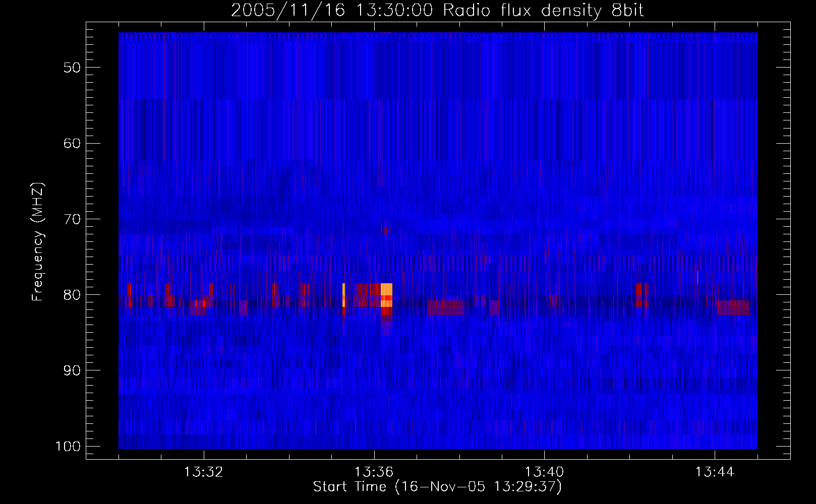Image resolution: width=816 pixels, height=504 pixels.
Task: Click the narrow orange spike just after 13:35
Action: tap(344, 295)
